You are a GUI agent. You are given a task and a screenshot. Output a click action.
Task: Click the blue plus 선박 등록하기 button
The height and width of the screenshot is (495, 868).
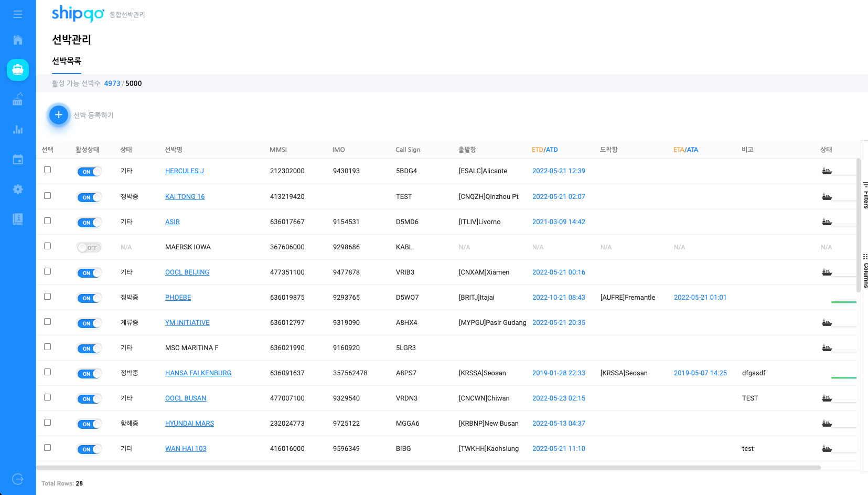[59, 115]
